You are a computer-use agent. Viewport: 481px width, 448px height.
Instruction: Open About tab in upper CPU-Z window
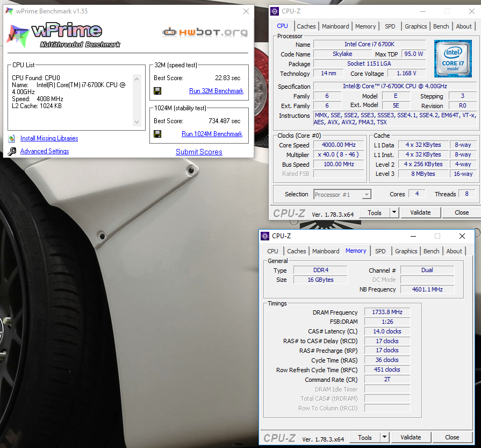point(463,26)
